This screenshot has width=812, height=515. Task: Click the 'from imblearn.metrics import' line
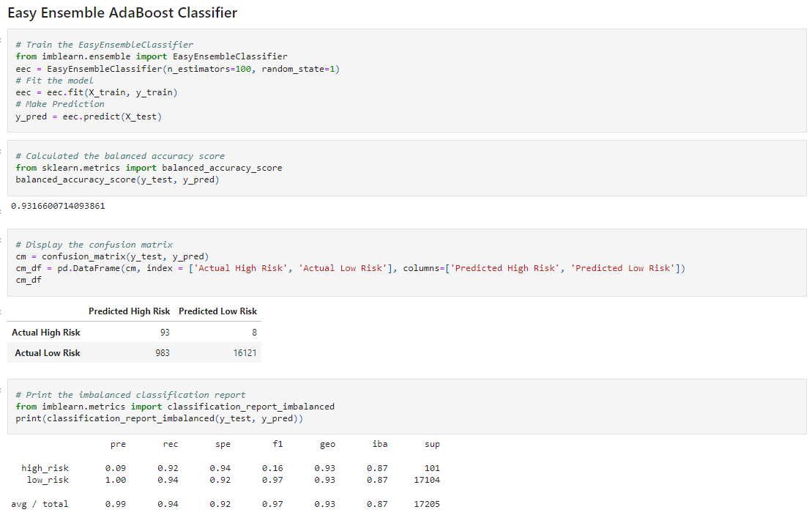coord(175,407)
